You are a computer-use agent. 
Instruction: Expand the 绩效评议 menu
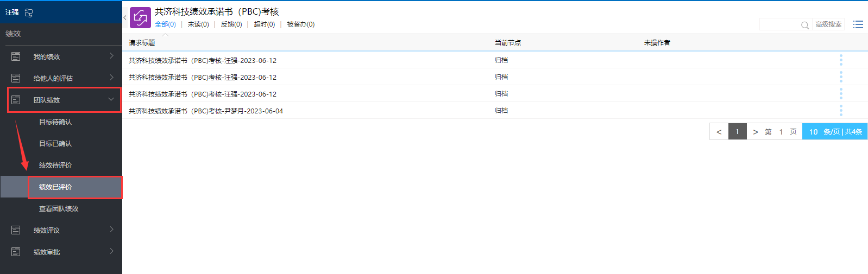tap(111, 230)
